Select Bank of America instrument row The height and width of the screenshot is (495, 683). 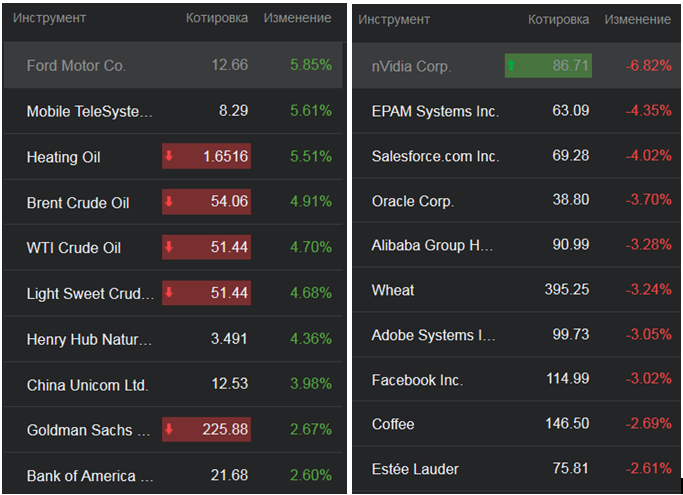point(90,476)
